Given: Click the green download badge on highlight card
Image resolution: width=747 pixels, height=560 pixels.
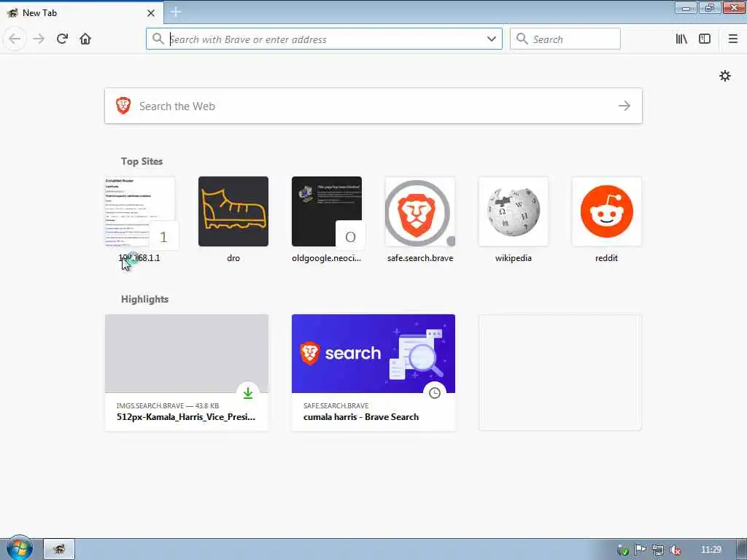Looking at the screenshot, I should pyautogui.click(x=248, y=393).
